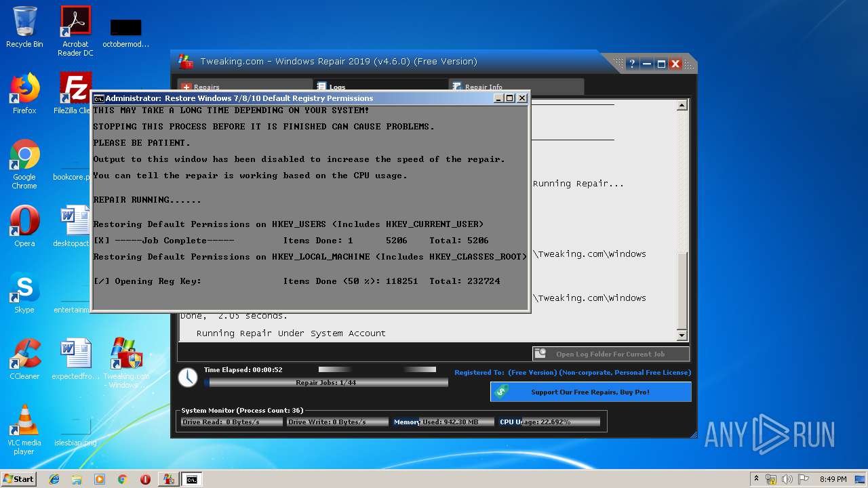Show hidden system tray icons arrow

click(756, 479)
